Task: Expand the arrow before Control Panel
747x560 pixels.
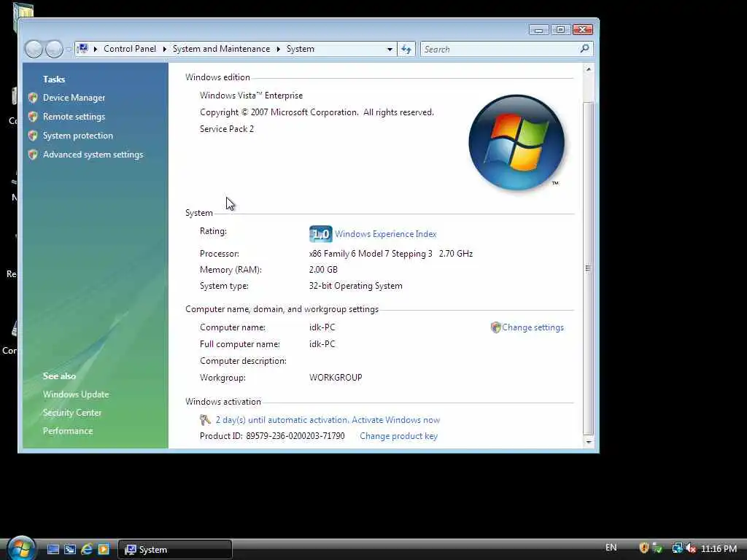Action: click(96, 49)
